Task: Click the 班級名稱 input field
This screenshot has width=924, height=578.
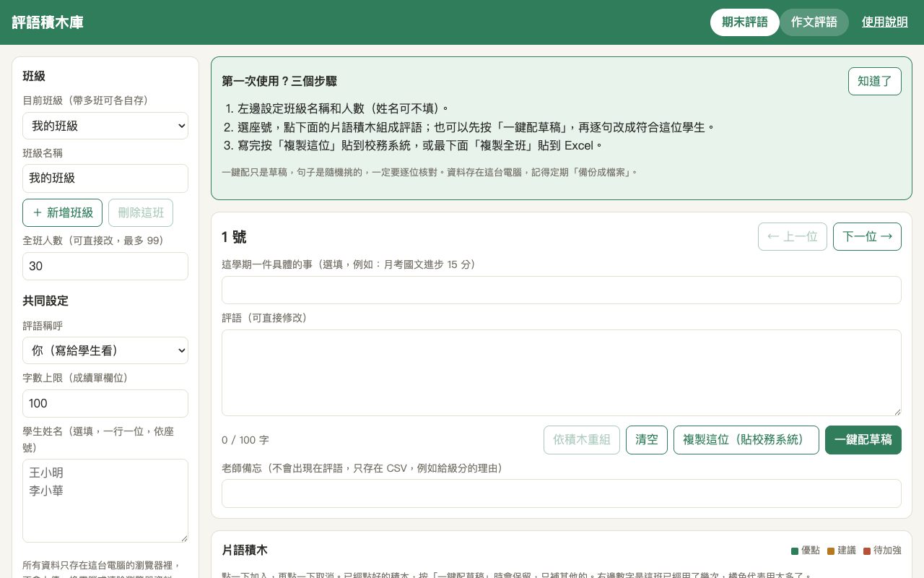Action: [x=105, y=178]
